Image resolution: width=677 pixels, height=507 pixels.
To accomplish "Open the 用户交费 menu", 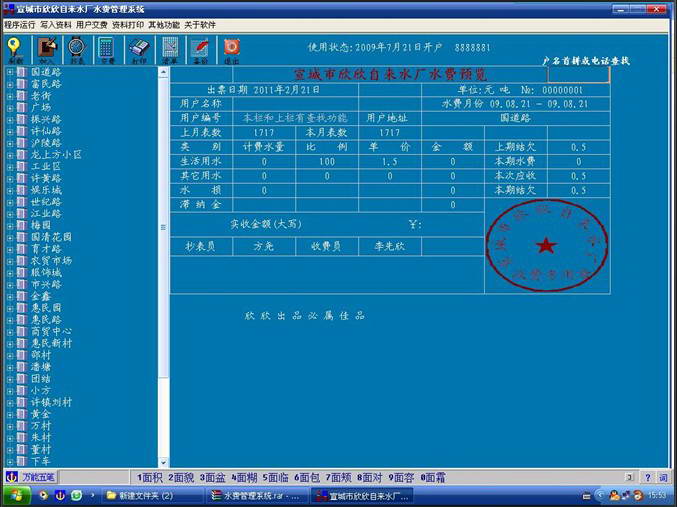I will click(92, 25).
